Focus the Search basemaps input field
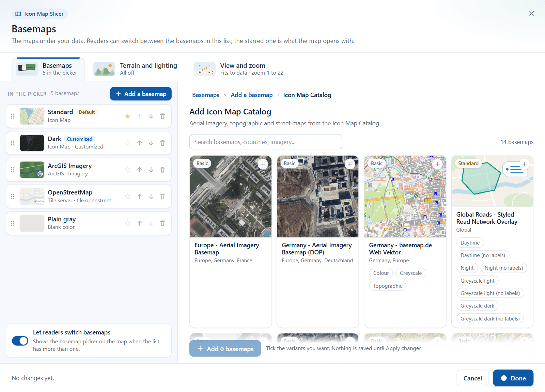The width and height of the screenshot is (545, 392). (x=266, y=142)
